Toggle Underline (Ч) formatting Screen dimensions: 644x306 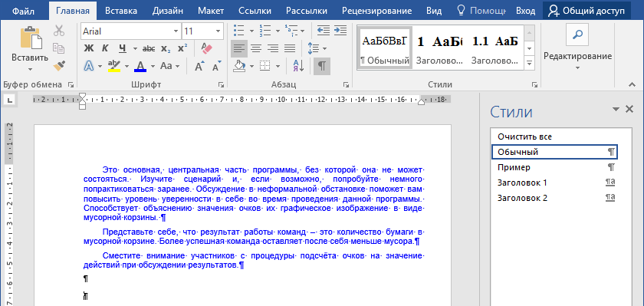(123, 48)
